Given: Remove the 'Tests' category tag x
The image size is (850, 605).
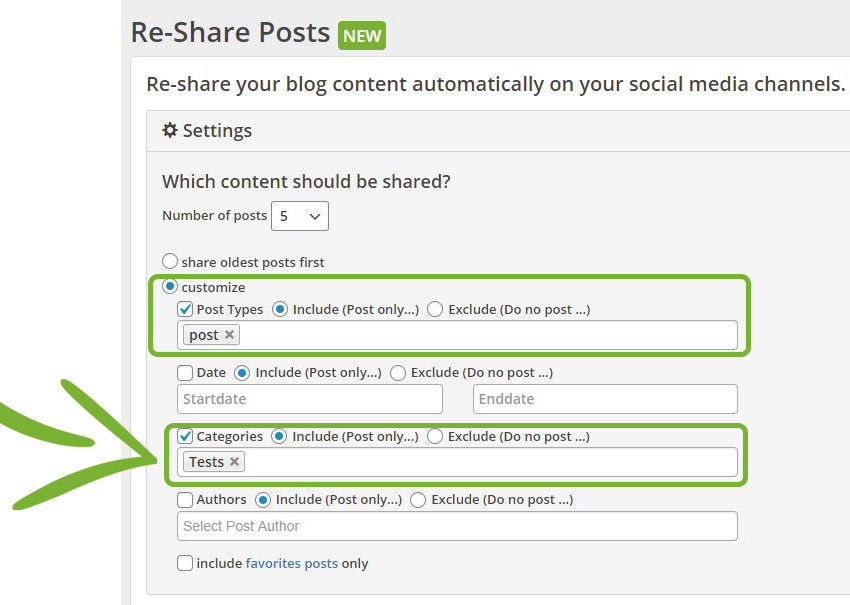Looking at the screenshot, I should pos(234,461).
